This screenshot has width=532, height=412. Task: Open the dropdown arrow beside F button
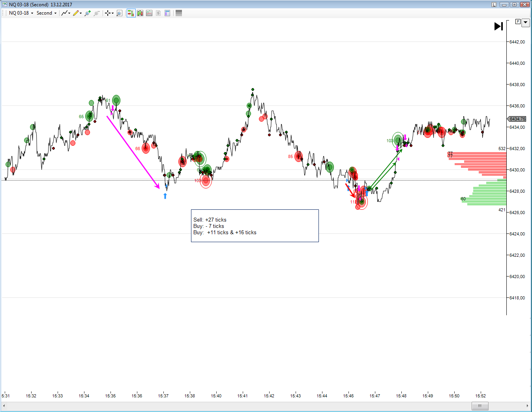[526, 23]
